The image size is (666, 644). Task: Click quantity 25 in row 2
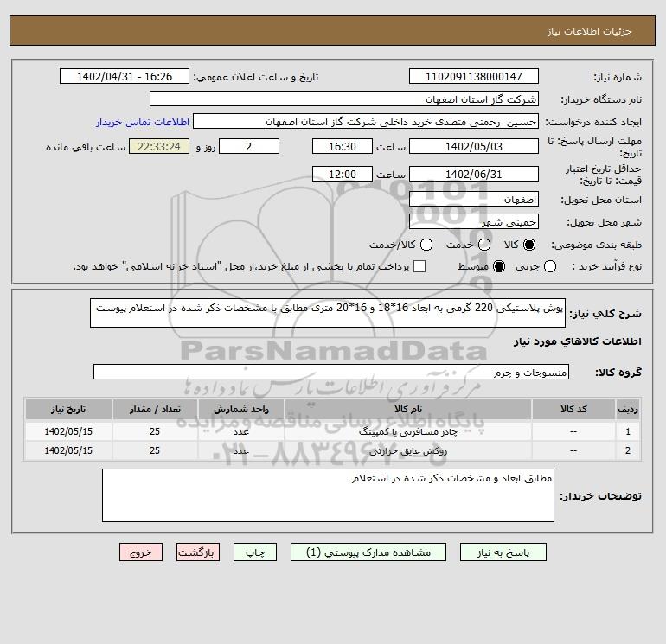[x=155, y=451]
